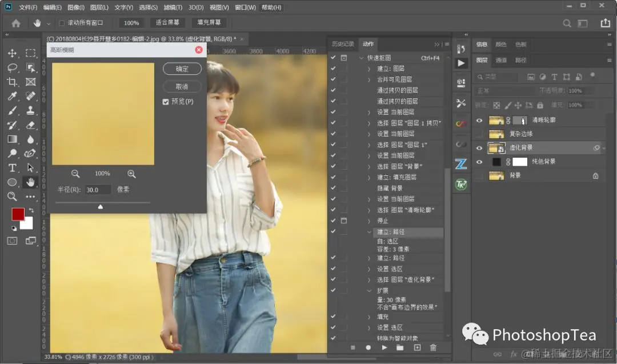The image size is (617, 364).
Task: Expand the 建立: 图层 action step
Action: (x=368, y=69)
